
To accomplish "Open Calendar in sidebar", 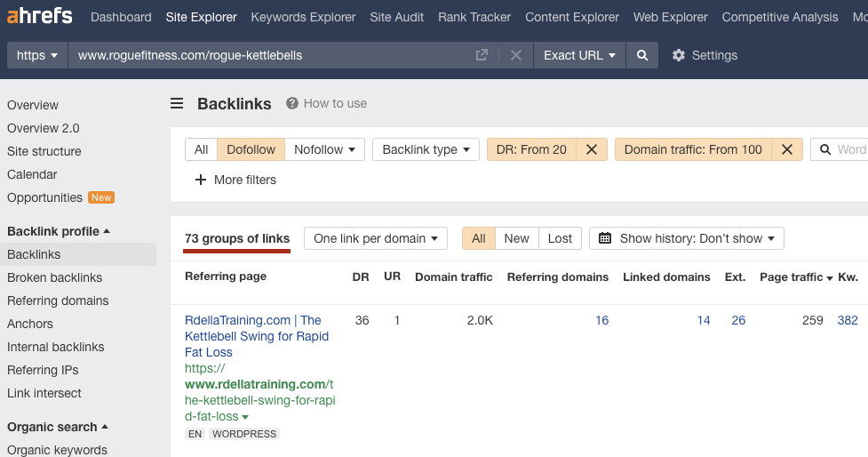I will (x=32, y=174).
